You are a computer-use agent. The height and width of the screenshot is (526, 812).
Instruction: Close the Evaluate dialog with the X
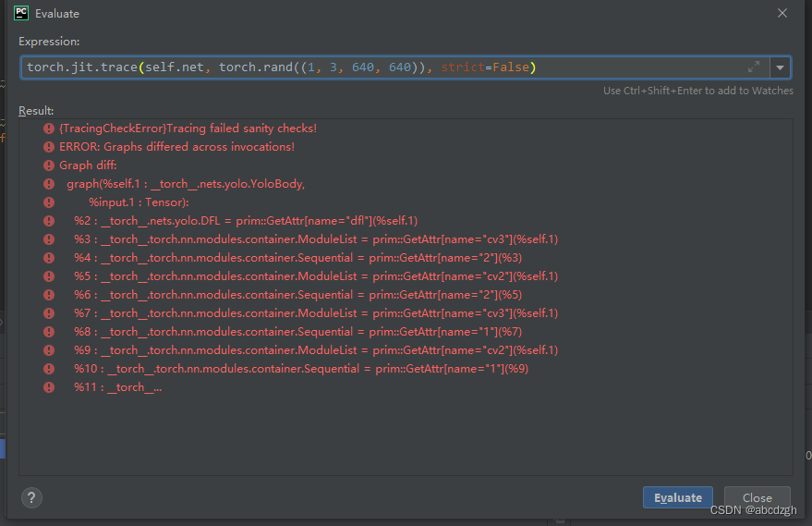[782, 13]
